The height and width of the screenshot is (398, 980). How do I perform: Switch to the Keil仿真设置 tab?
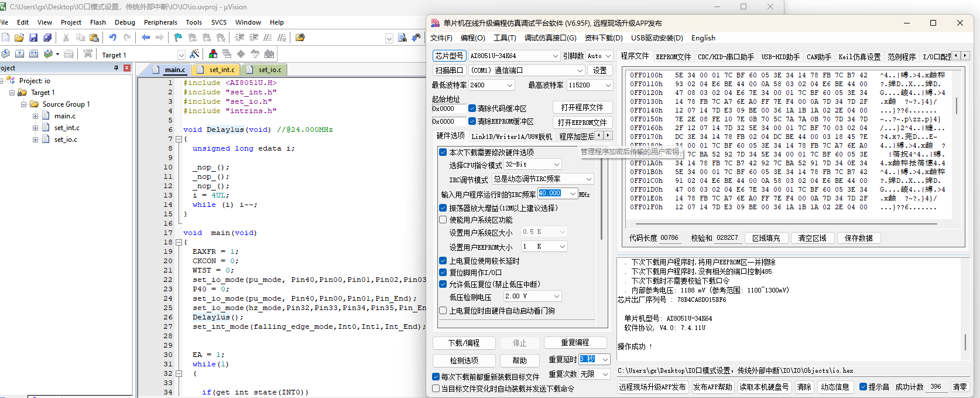[859, 57]
